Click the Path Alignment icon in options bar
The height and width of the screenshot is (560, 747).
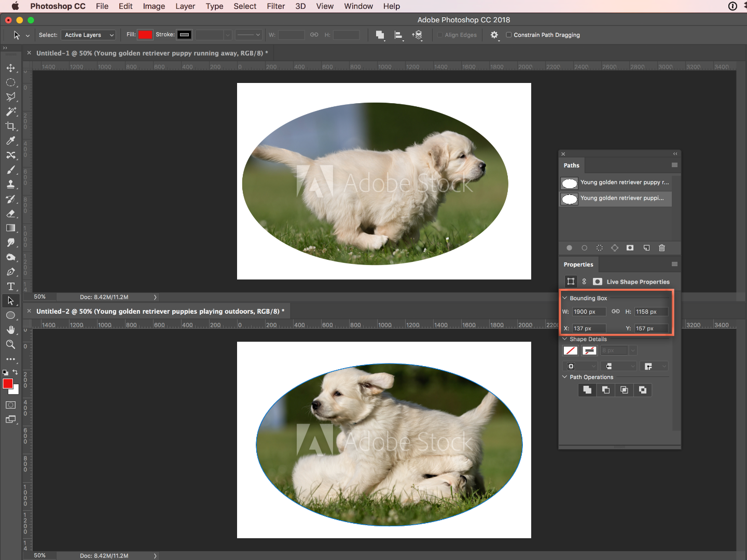[x=398, y=35]
